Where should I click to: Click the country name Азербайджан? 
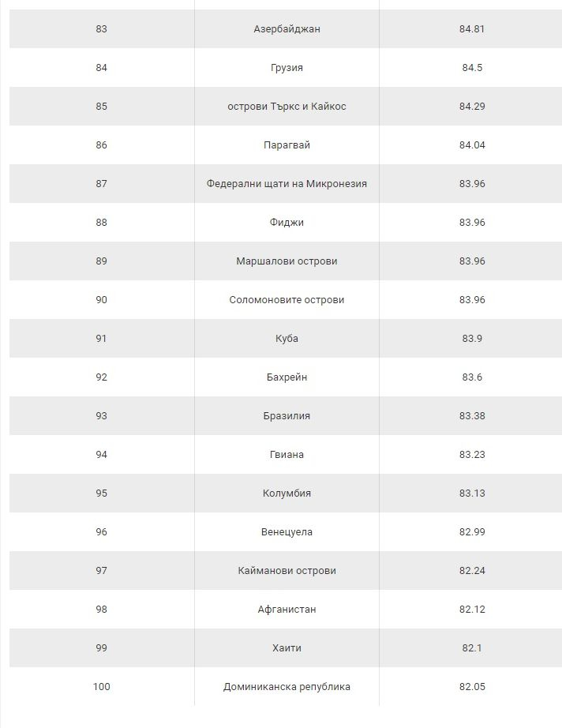287,28
